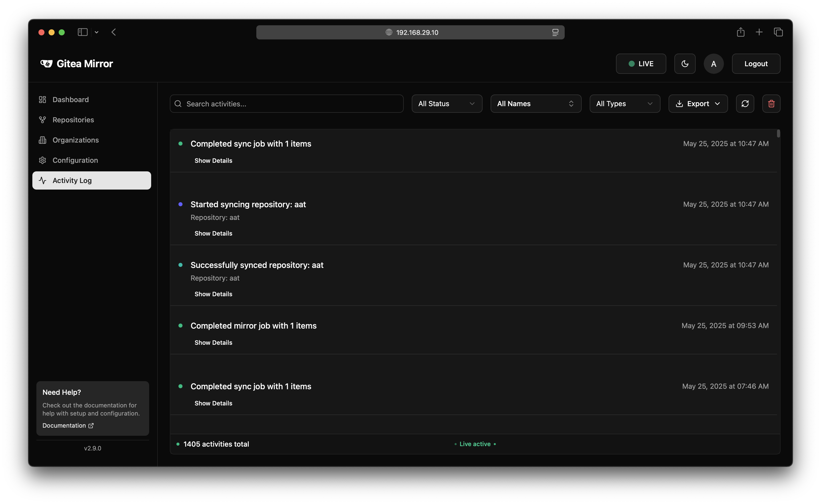Click the Safari share icon

click(x=740, y=32)
